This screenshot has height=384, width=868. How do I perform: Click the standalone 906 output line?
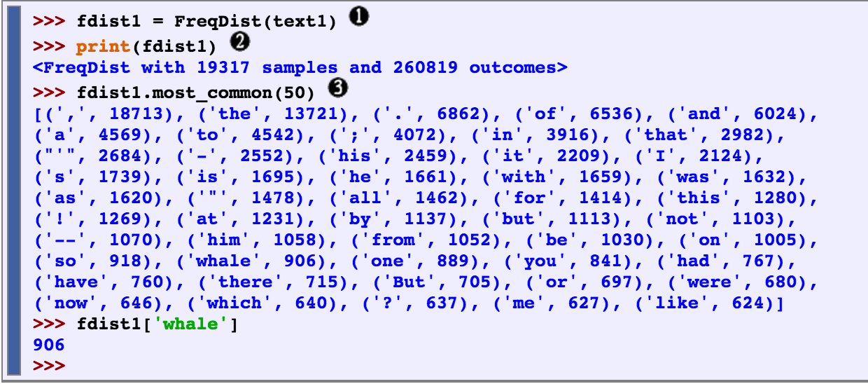click(48, 345)
